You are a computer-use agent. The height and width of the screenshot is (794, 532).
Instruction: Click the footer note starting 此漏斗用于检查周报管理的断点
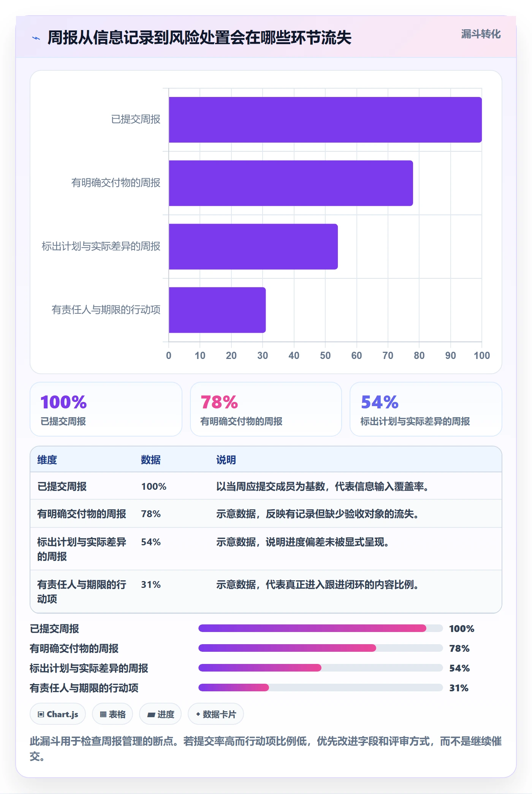coord(266,749)
